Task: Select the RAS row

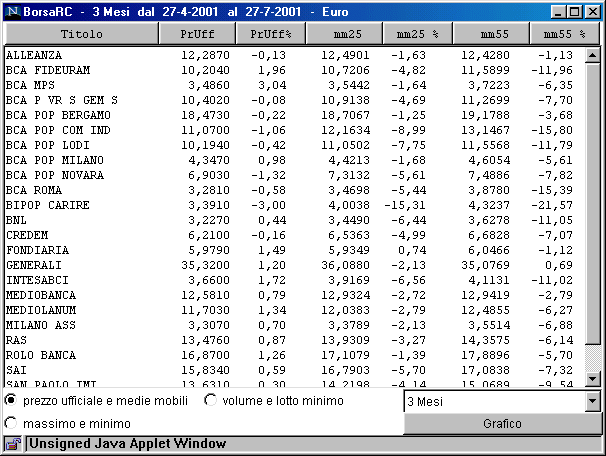Action: click(294, 340)
